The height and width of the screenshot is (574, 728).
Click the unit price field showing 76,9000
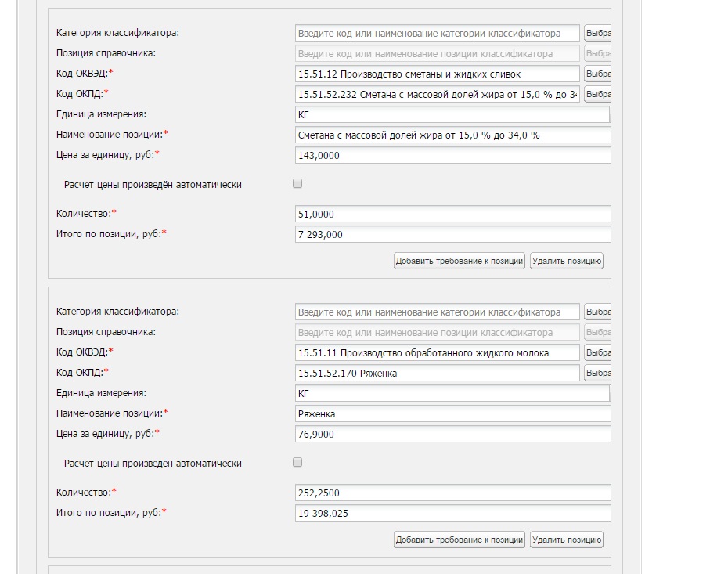click(x=452, y=434)
